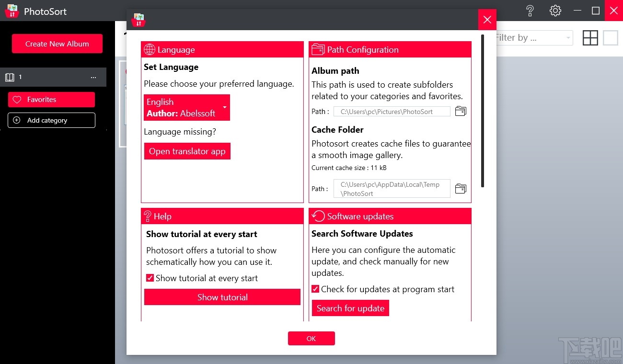Click Add category button
This screenshot has width=623, height=364.
pos(51,120)
